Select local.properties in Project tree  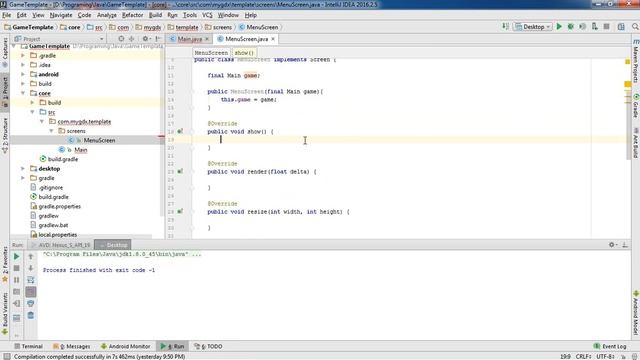(x=58, y=235)
